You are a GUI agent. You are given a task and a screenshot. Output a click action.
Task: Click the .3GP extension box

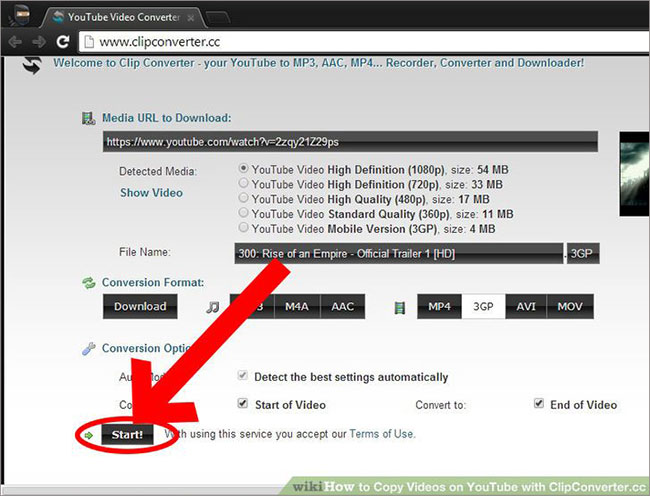(583, 253)
